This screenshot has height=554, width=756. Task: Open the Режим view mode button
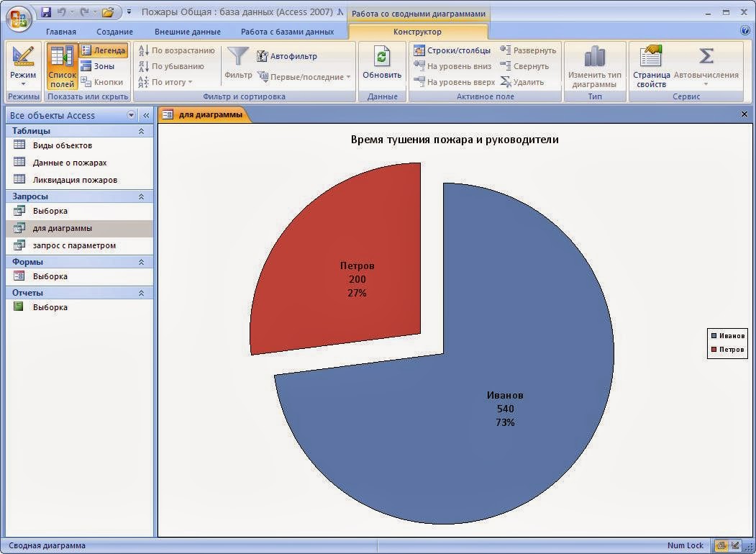click(23, 66)
